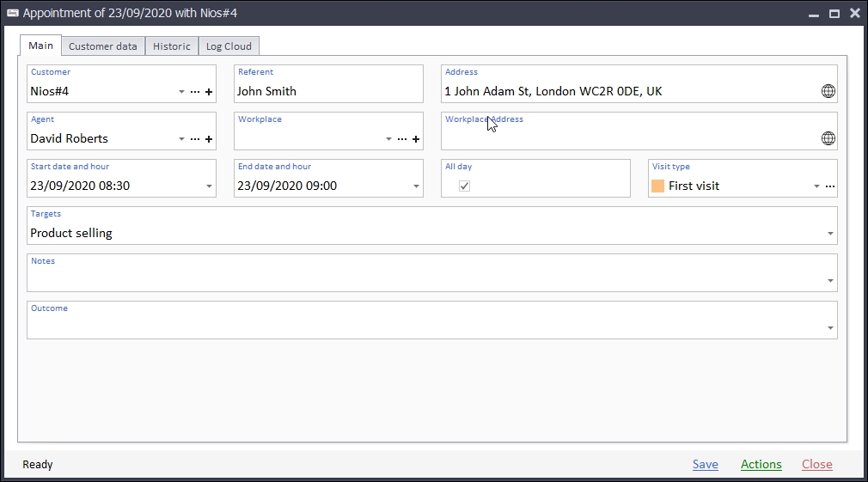Viewport: 868px width, 482px height.
Task: Open the Visit type ellipsis icon
Action: click(830, 186)
